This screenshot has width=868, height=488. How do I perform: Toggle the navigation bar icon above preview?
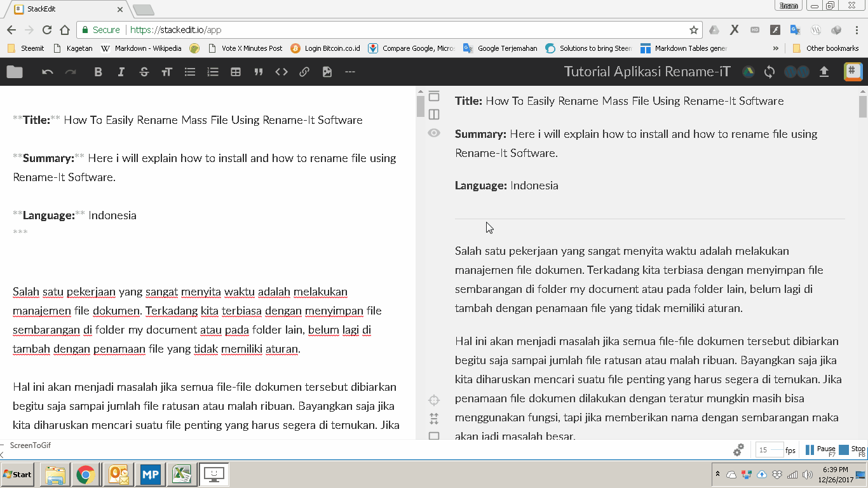[x=434, y=96]
